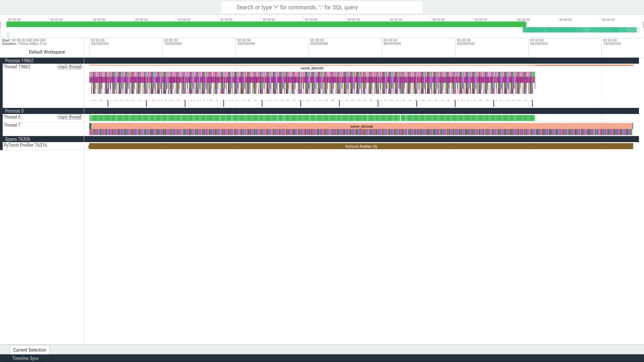Open the Current Selection tab

30,350
